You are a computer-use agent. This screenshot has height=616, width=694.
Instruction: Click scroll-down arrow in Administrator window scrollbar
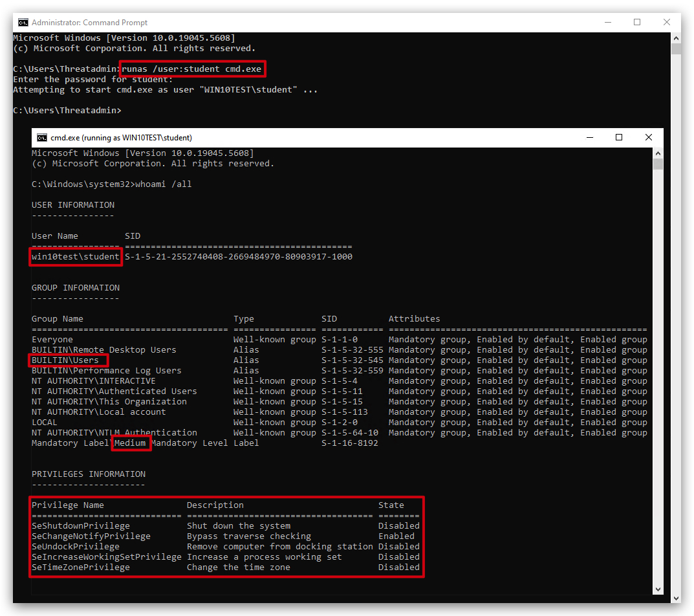[x=676, y=598]
